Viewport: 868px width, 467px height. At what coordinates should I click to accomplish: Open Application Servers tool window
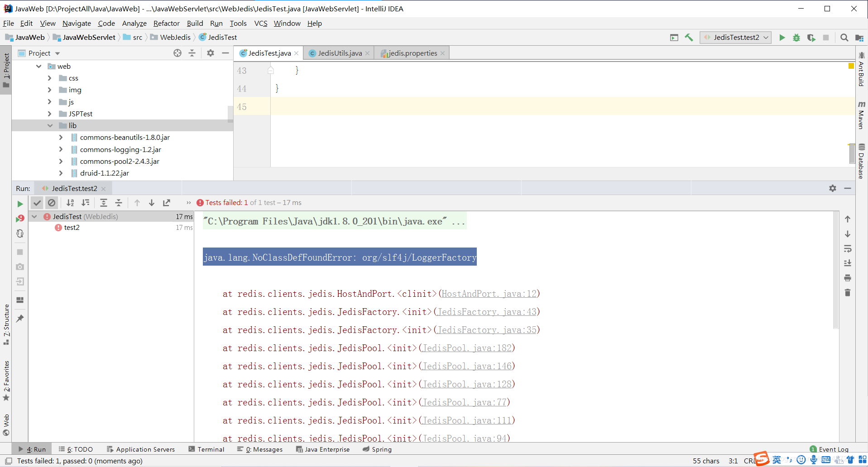click(141, 449)
